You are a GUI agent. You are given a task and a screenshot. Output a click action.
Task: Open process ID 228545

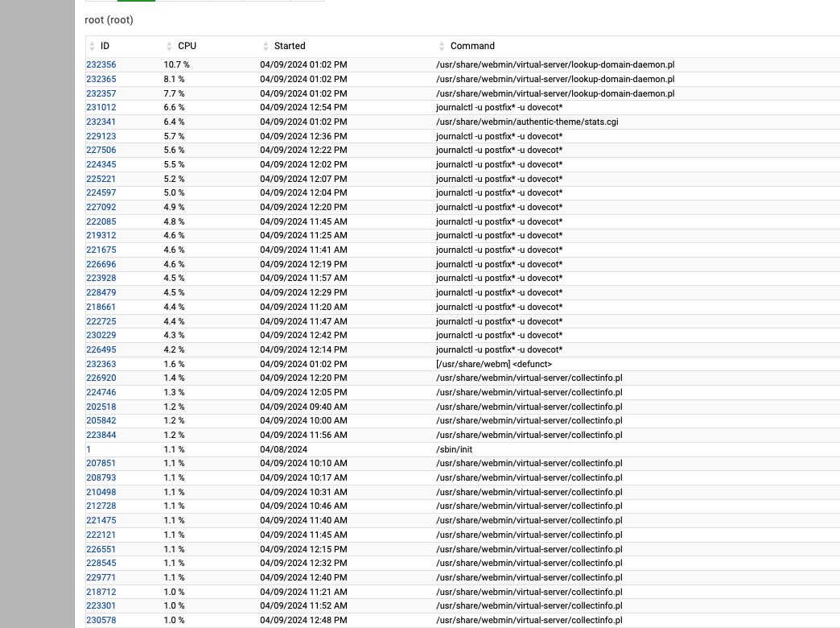click(101, 563)
